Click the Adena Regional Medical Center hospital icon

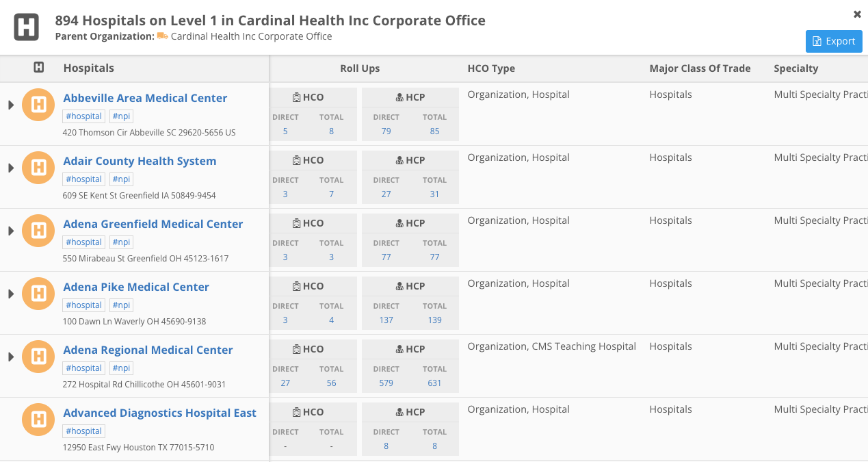coord(39,357)
